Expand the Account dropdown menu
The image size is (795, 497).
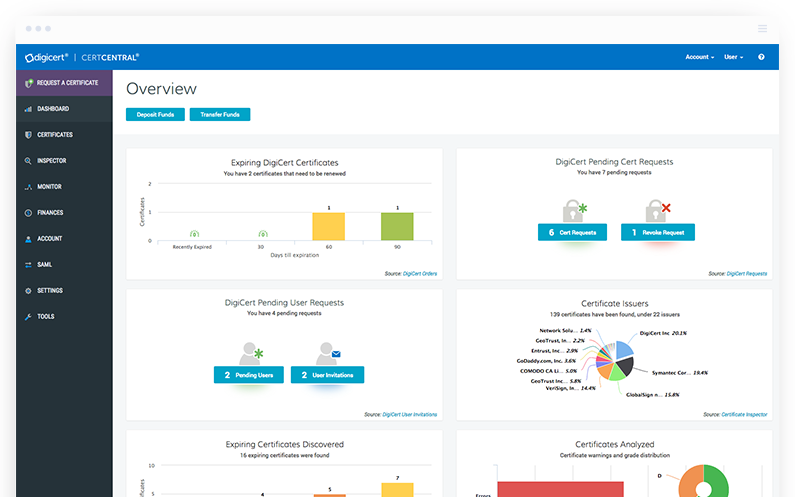pos(700,57)
